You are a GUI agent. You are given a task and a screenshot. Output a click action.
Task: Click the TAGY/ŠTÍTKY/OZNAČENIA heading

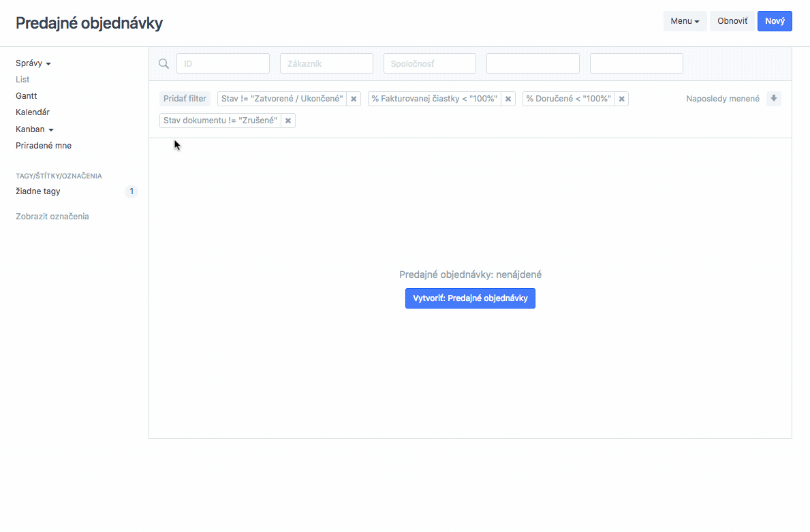pyautogui.click(x=59, y=176)
